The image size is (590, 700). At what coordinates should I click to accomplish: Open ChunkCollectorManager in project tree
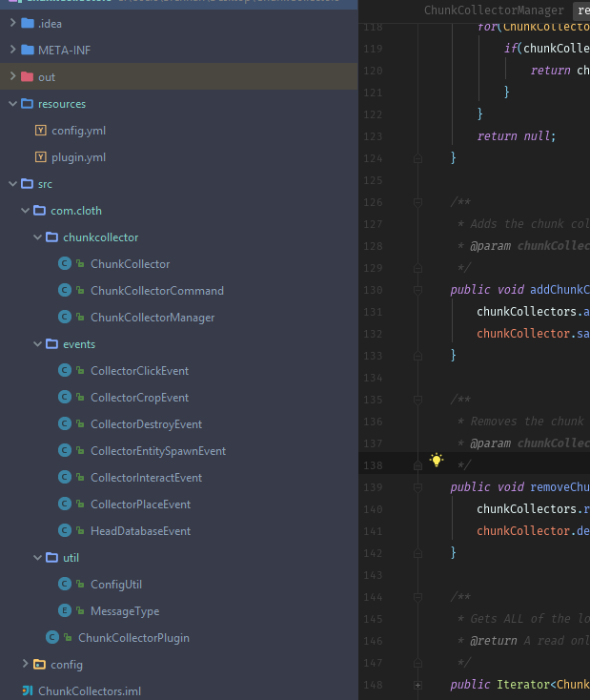click(x=153, y=318)
